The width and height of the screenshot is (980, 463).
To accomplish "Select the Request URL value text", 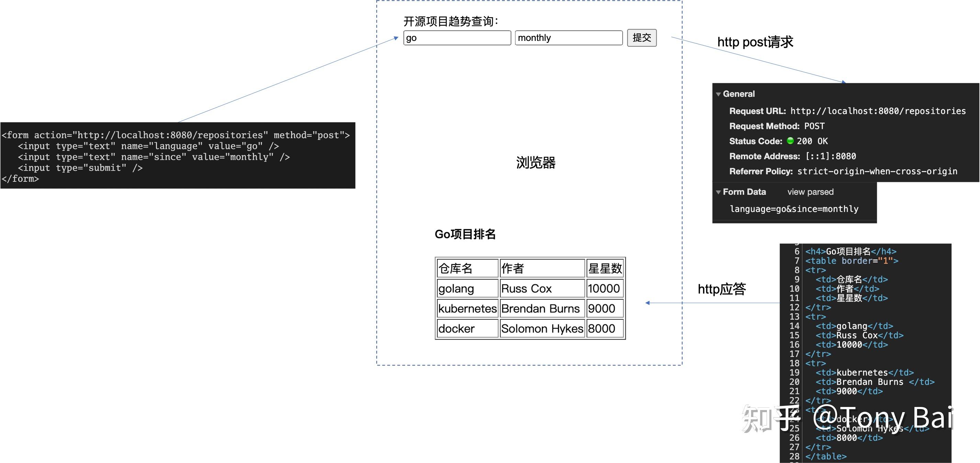I will click(x=878, y=111).
